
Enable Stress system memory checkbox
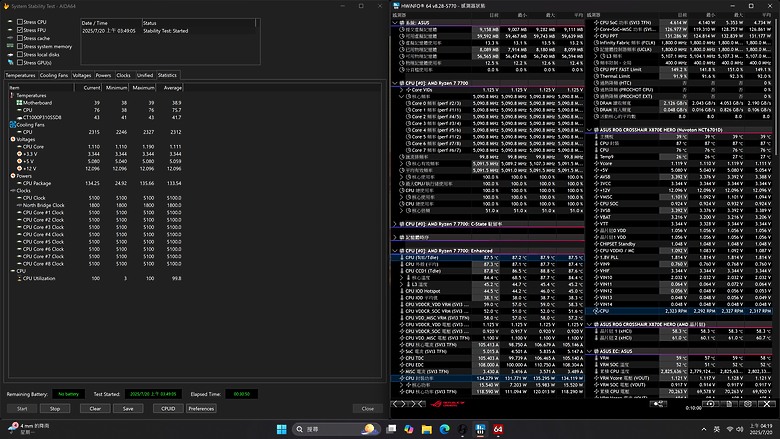(x=20, y=46)
